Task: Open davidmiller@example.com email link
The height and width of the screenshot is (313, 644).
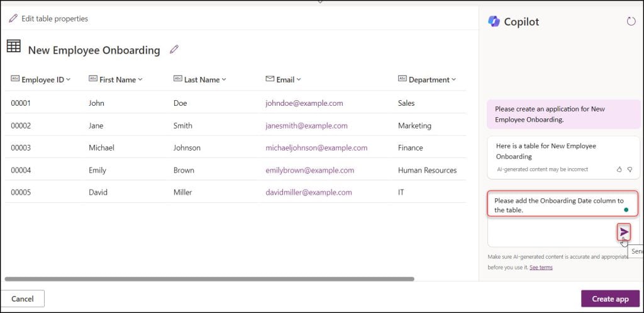Action: 309,192
